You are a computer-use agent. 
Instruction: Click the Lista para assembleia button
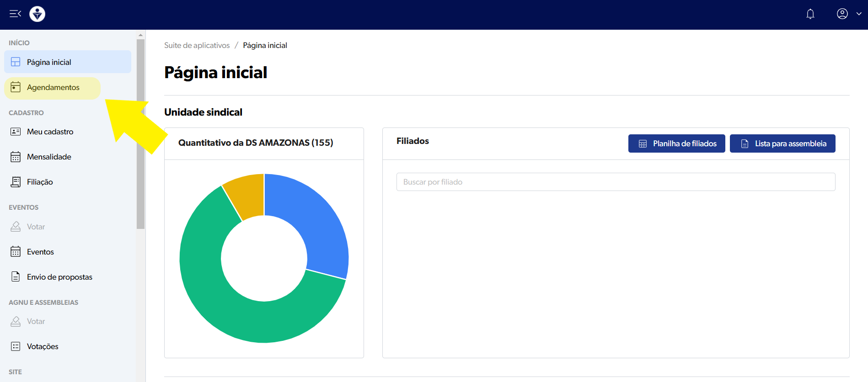pos(782,143)
